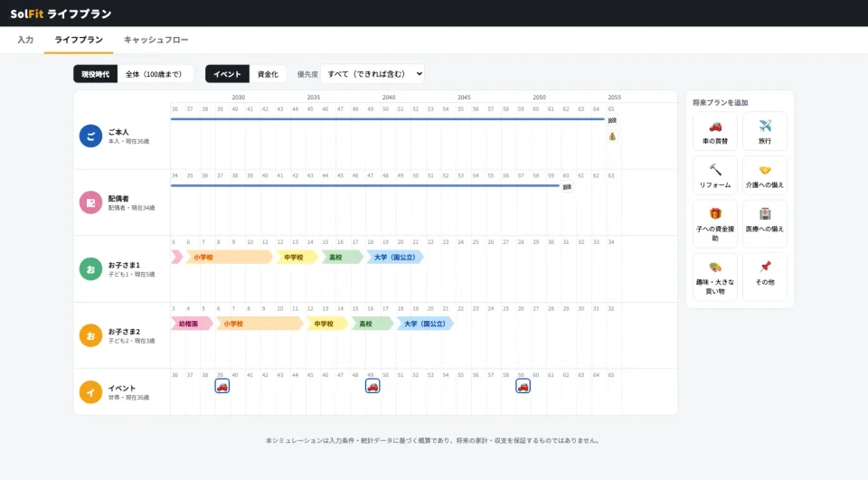Click 配偶者 retirement marker at 60
Image resolution: width=868 pixels, height=480 pixels.
pyautogui.click(x=567, y=187)
